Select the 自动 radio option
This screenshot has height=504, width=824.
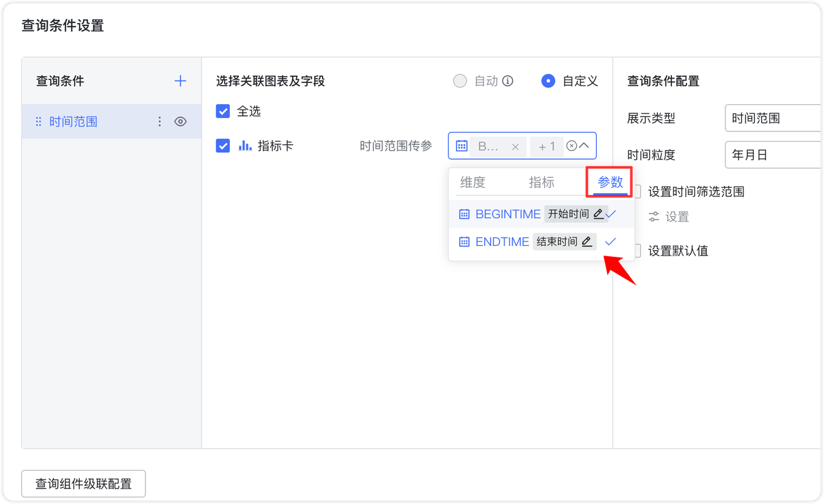pos(460,81)
